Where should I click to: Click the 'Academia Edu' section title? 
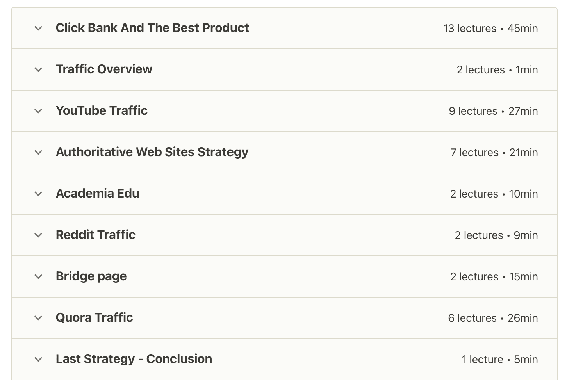[x=97, y=193]
